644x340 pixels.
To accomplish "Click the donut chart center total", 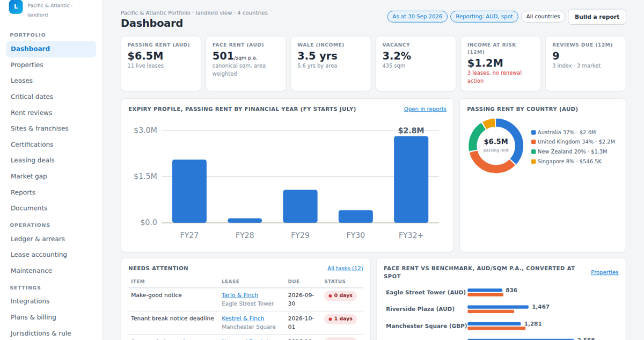I will pyautogui.click(x=496, y=145).
